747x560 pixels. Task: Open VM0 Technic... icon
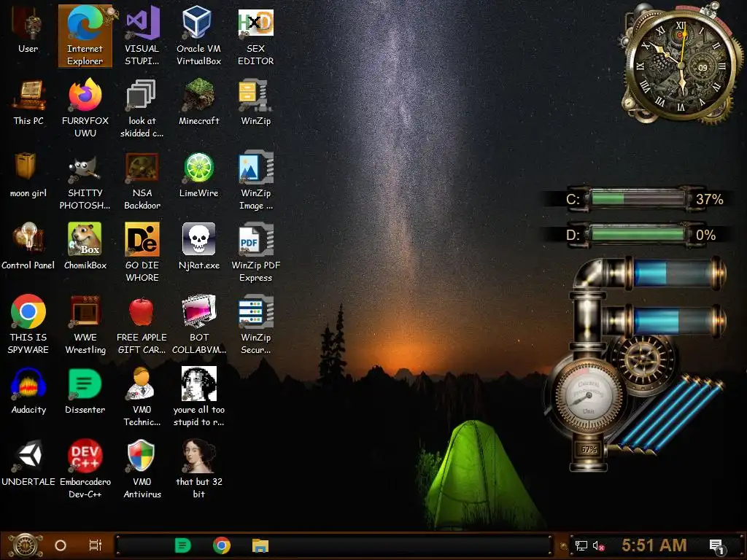(x=142, y=397)
